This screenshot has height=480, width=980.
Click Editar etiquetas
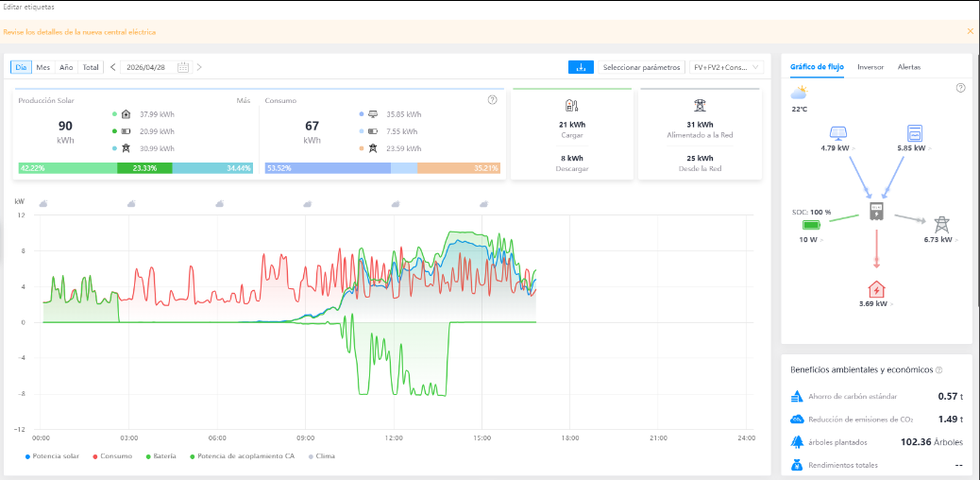pyautogui.click(x=28, y=8)
